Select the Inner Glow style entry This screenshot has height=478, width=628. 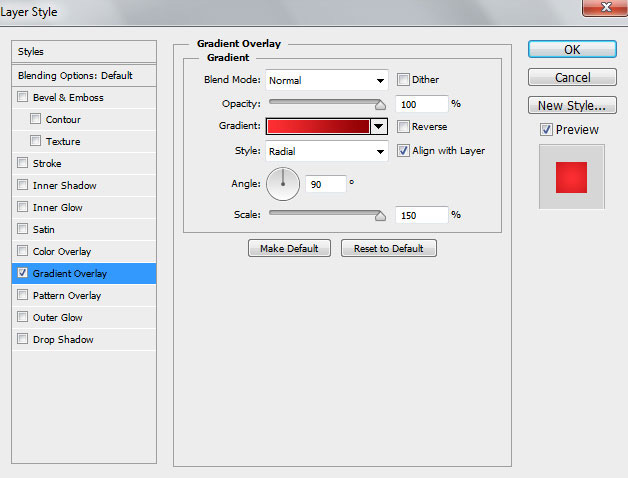point(84,208)
